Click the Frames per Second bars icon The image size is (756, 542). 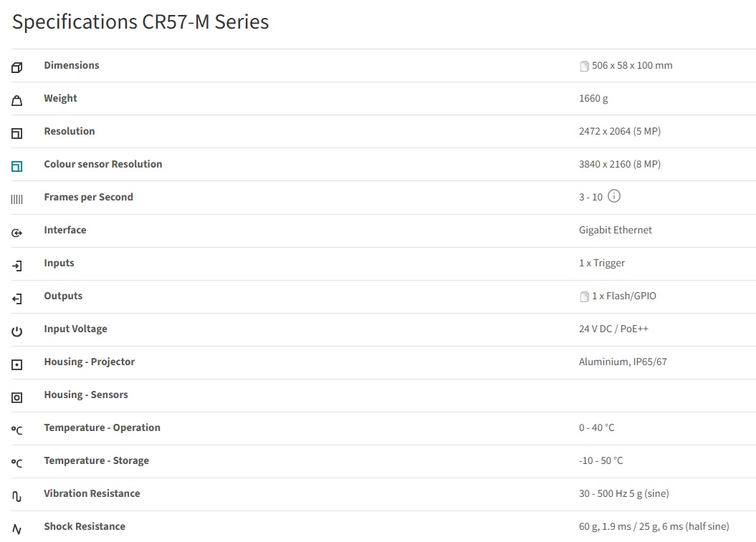click(17, 200)
